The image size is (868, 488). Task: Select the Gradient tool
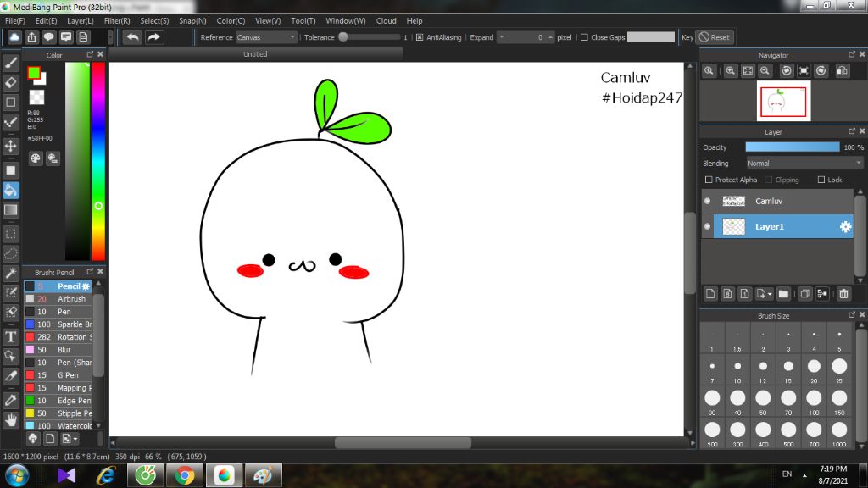click(10, 210)
